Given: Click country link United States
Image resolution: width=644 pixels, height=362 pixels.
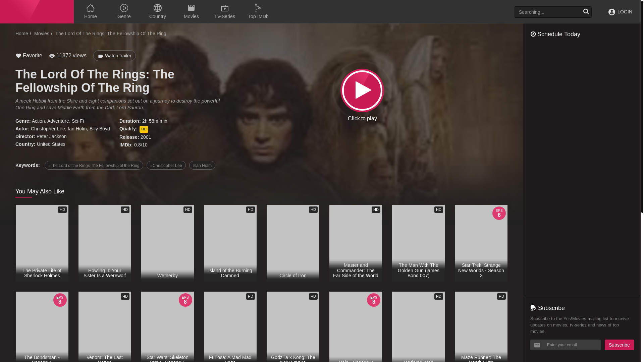Looking at the screenshot, I should coord(51,144).
